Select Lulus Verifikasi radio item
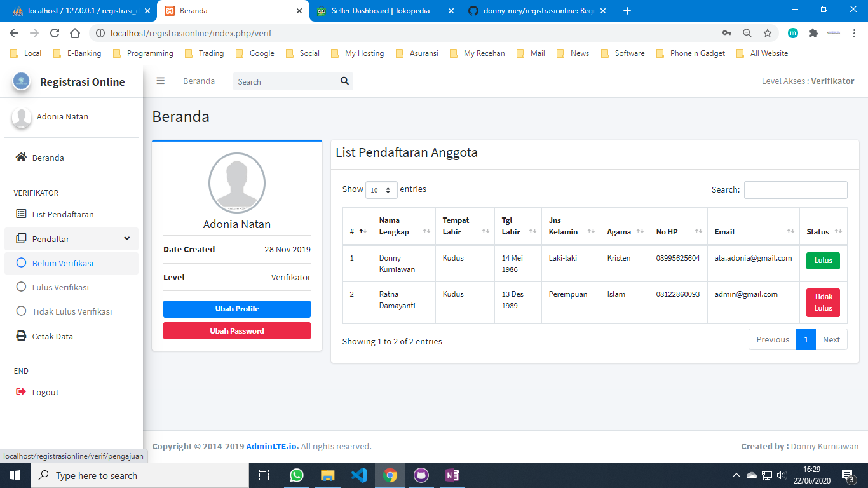The image size is (868, 488). click(x=21, y=287)
